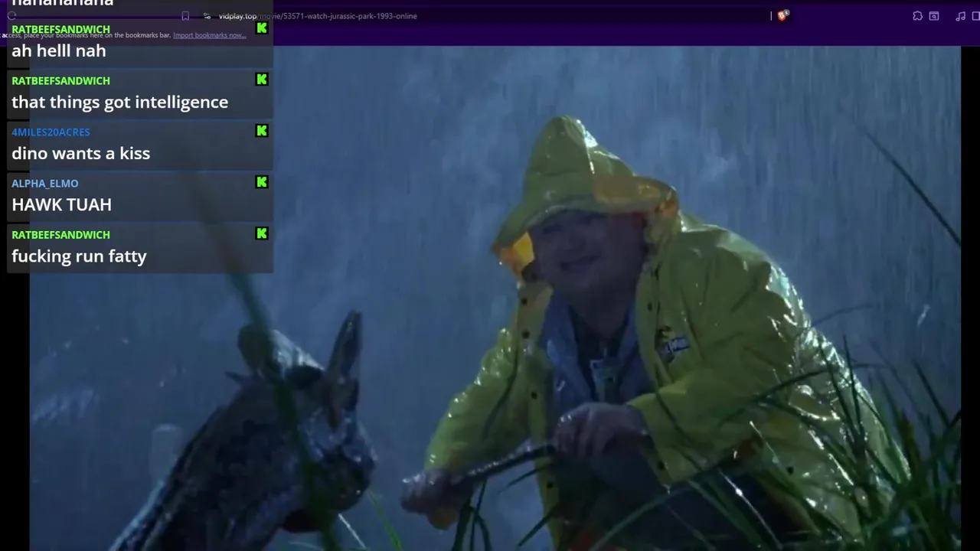Click the bookmark icon beside the address
Image resolution: width=980 pixels, height=551 pixels.
tap(185, 16)
